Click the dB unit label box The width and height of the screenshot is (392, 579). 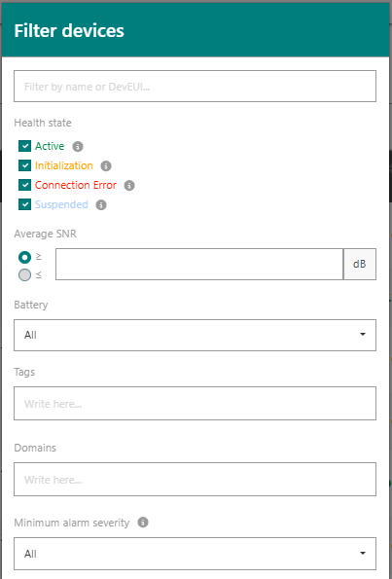(x=360, y=264)
